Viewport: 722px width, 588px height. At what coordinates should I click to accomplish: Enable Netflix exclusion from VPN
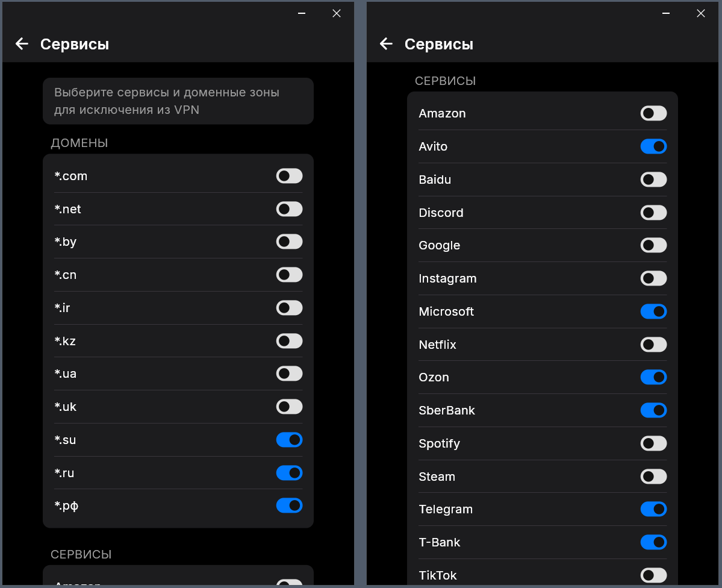pos(653,345)
